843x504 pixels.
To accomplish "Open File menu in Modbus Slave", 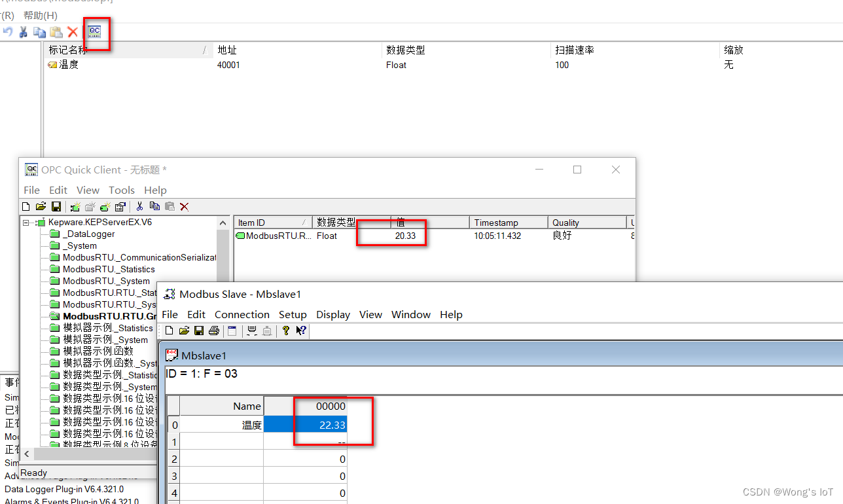I will coord(170,314).
